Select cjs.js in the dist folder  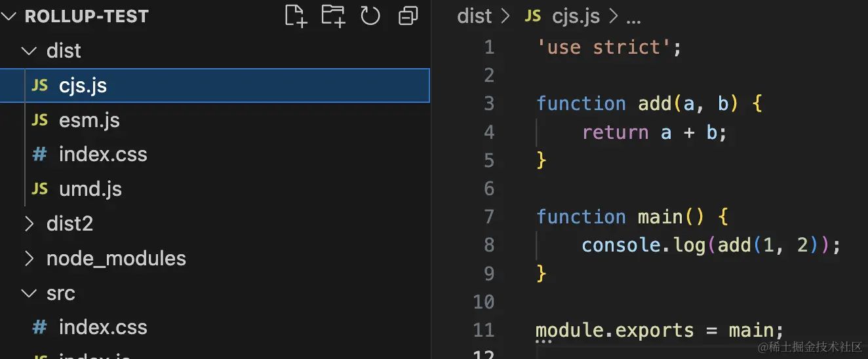[215, 85]
